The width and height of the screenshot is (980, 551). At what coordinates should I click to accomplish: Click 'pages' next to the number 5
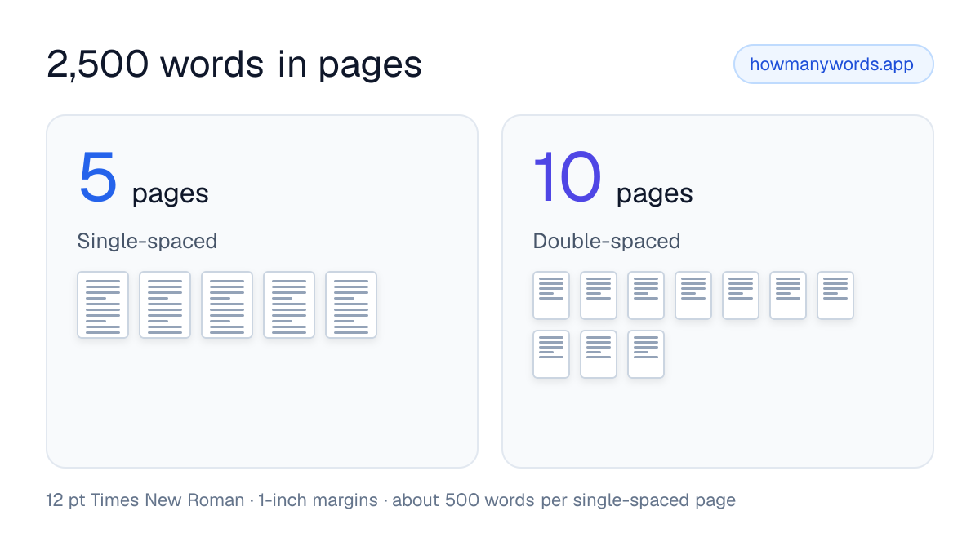point(171,193)
